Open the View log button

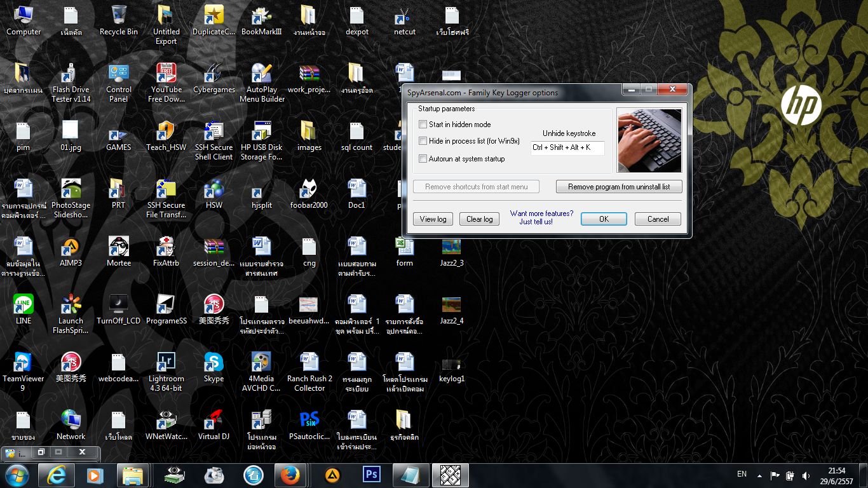click(433, 219)
